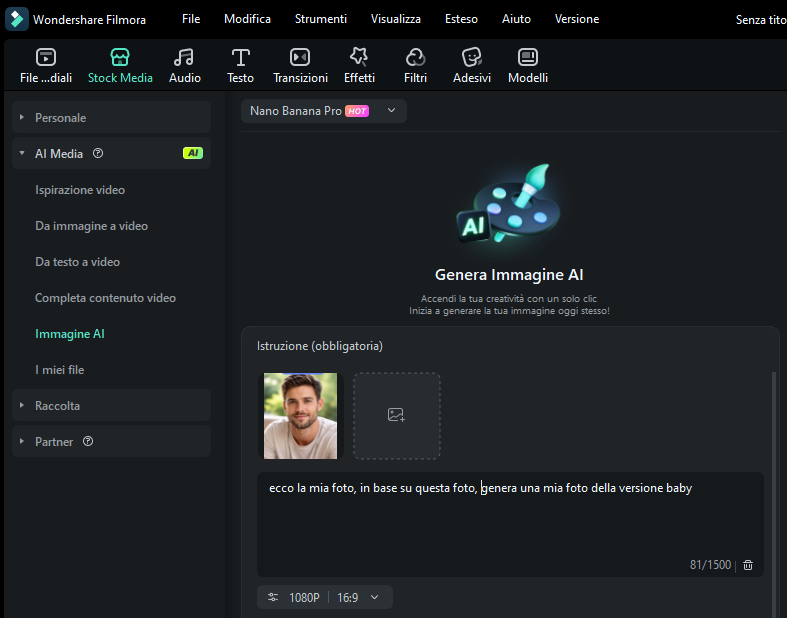Expand the Personale section
The width and height of the screenshot is (787, 618).
(22, 118)
